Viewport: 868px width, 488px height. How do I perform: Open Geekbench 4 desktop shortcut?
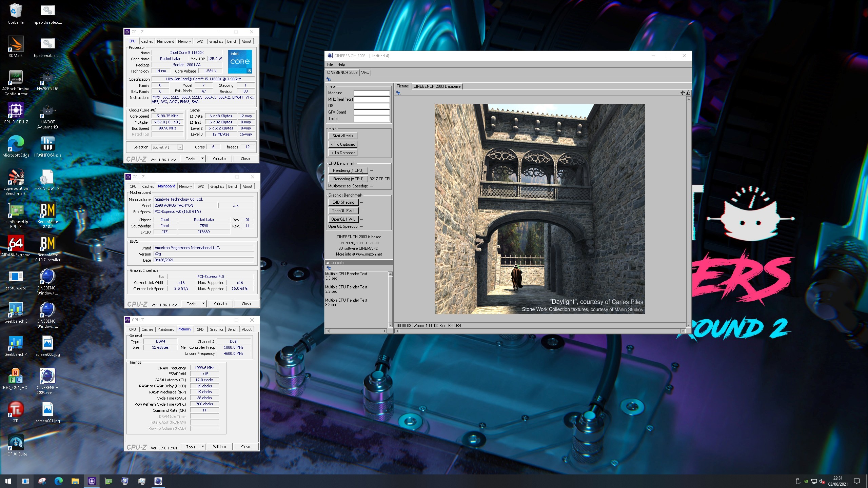point(16,346)
